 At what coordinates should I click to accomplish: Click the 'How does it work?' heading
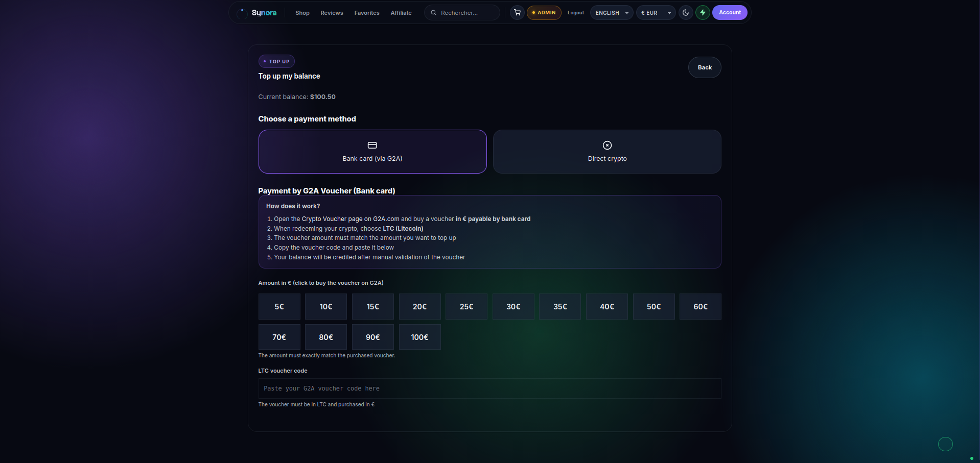(293, 206)
